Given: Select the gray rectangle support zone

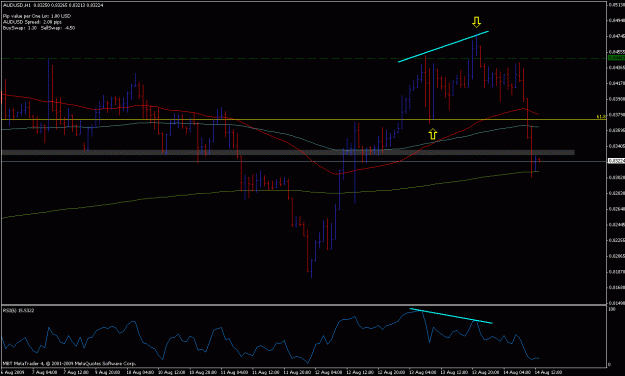Looking at the screenshot, I should point(288,152).
